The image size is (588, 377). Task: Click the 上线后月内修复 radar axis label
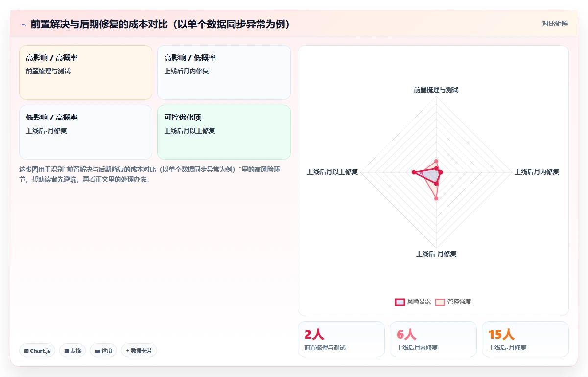coord(537,172)
